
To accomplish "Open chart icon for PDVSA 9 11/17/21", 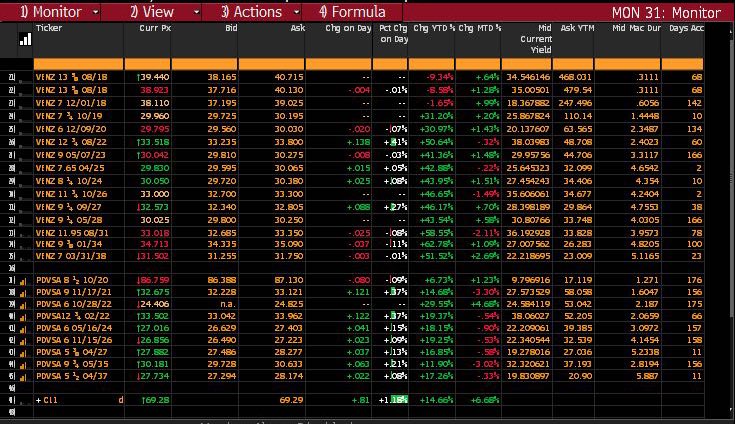I will tap(22, 293).
